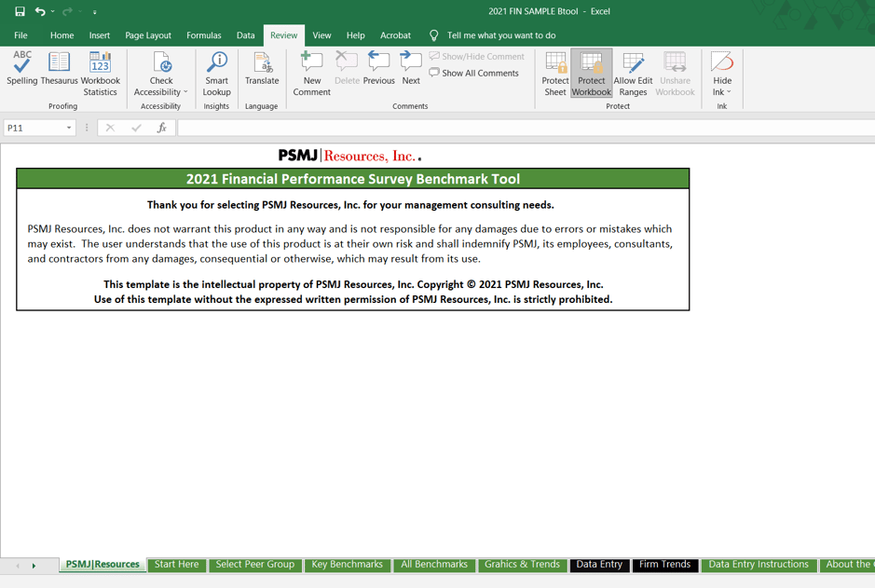The height and width of the screenshot is (588, 875).
Task: Open the Select Peer Group sheet tab
Action: [x=255, y=565]
